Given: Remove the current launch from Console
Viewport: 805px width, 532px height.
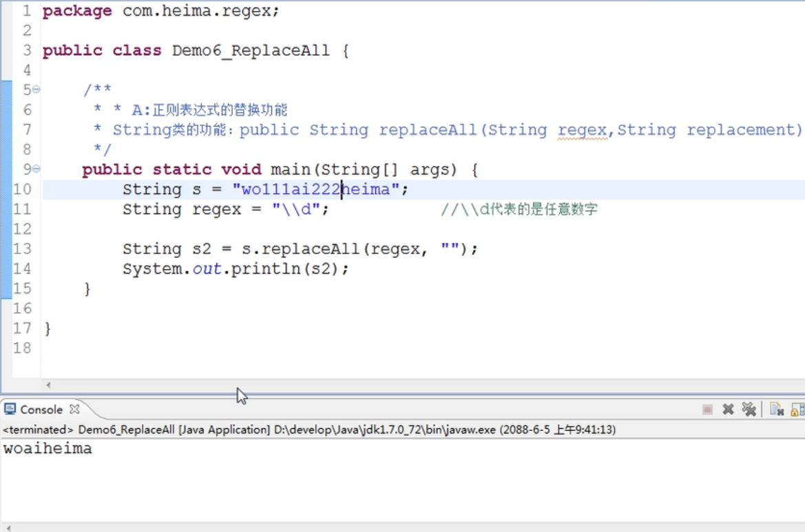Looking at the screenshot, I should click(728, 409).
